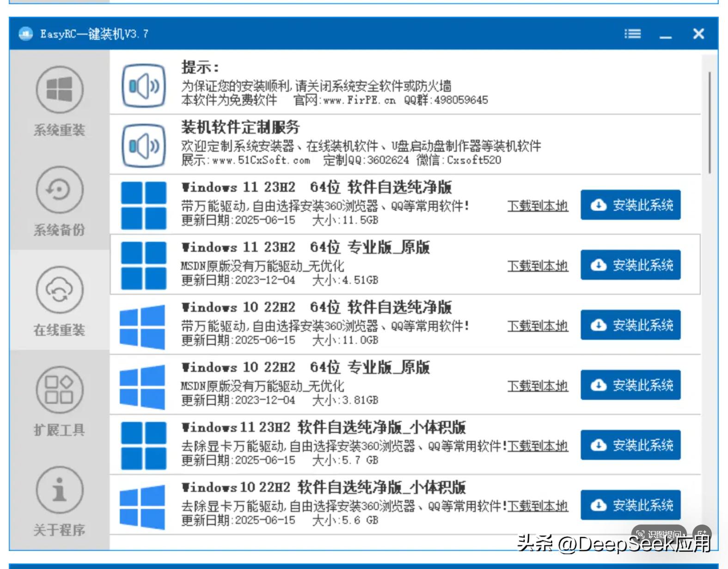The image size is (728, 569).
Task: Click the EasyRC app logo in title bar
Action: pyautogui.click(x=26, y=34)
